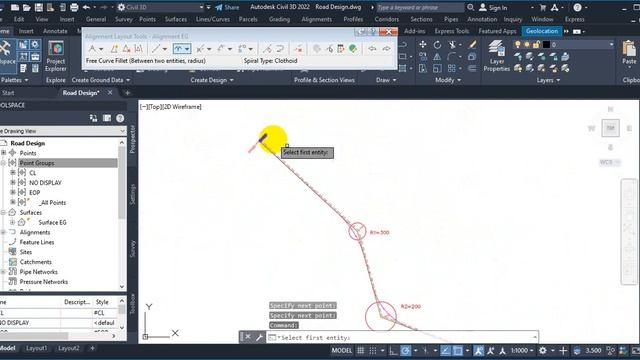640x360 pixels.
Task: Switch to the Prospector toolspace tab
Action: tap(132, 139)
